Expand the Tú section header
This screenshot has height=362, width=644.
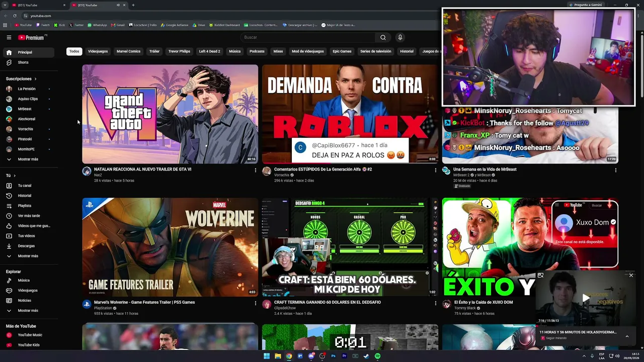pyautogui.click(x=11, y=175)
